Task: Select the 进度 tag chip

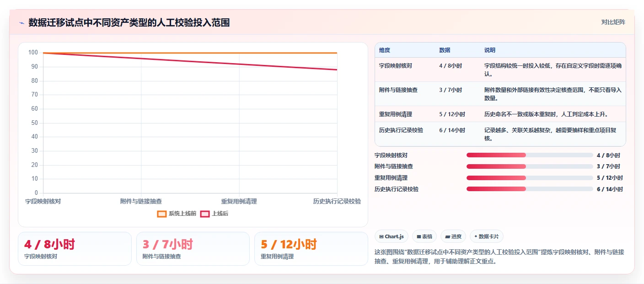Action: click(453, 236)
